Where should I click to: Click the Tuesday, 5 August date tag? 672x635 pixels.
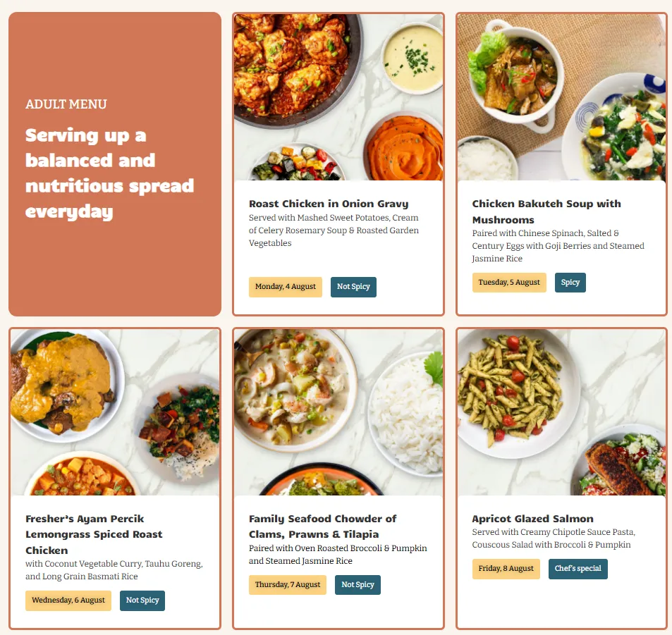tap(509, 283)
